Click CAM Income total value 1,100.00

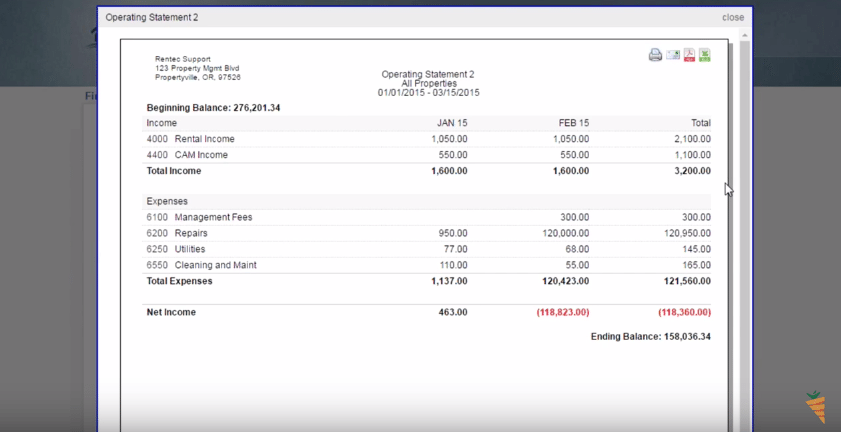[692, 155]
